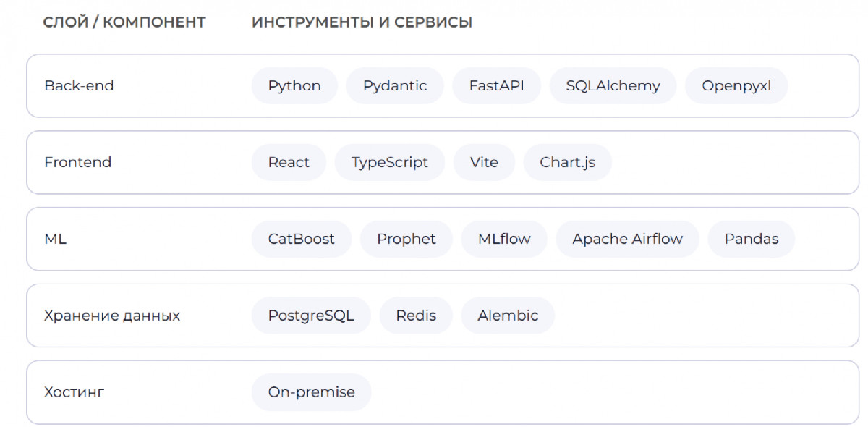Click the Apache Airflow chip
The width and height of the screenshot is (868, 427).
click(627, 240)
